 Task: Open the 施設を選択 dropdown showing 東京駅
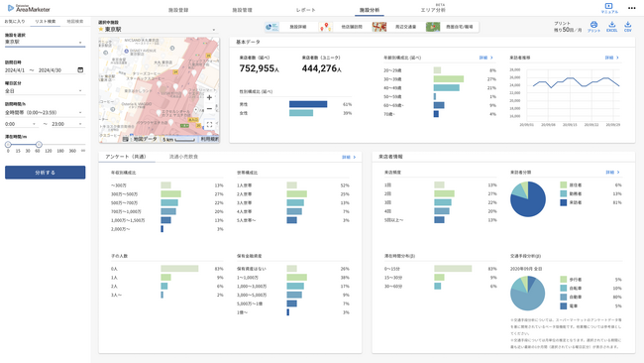(x=45, y=42)
